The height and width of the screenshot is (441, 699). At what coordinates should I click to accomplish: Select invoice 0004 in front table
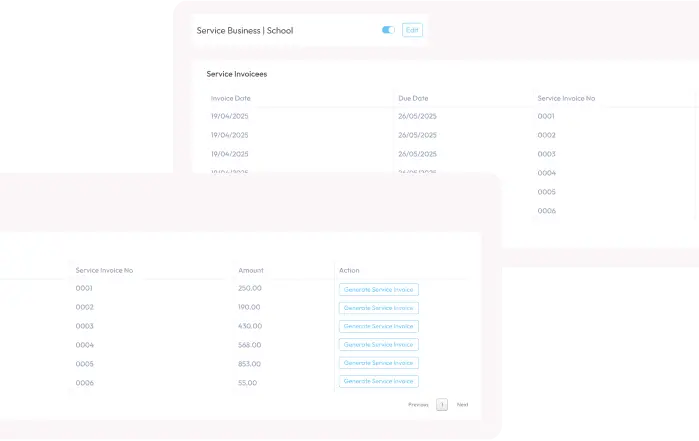[85, 345]
